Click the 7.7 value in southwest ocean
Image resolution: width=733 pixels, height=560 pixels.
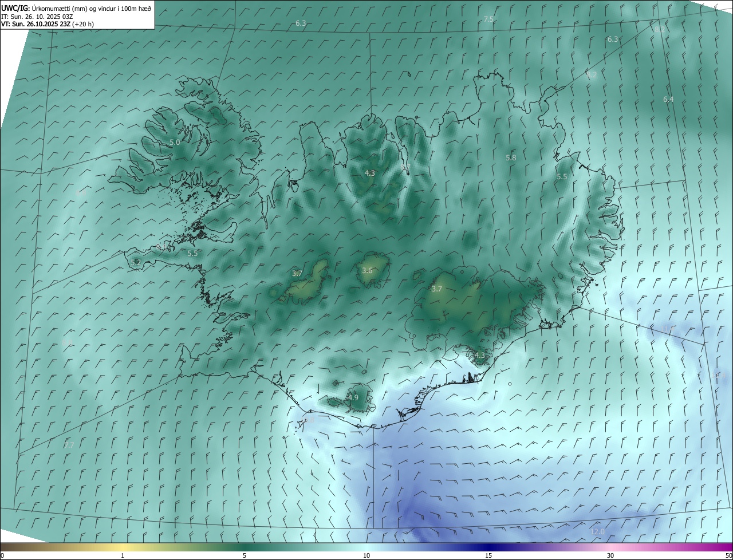(69, 445)
